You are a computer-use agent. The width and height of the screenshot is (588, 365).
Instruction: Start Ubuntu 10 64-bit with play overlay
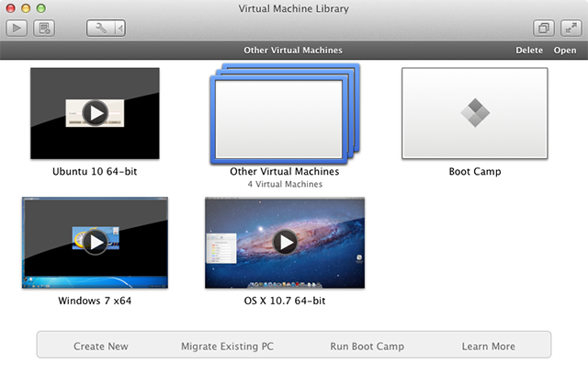click(96, 113)
